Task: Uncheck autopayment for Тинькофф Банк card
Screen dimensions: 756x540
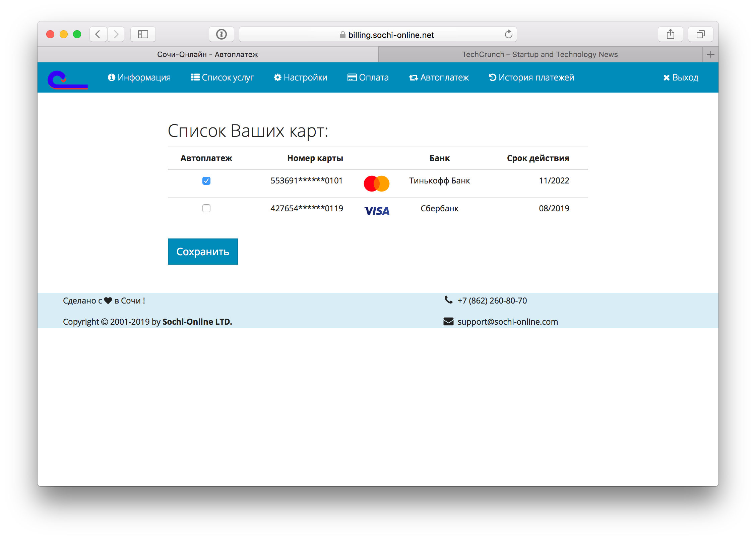Action: (x=206, y=181)
